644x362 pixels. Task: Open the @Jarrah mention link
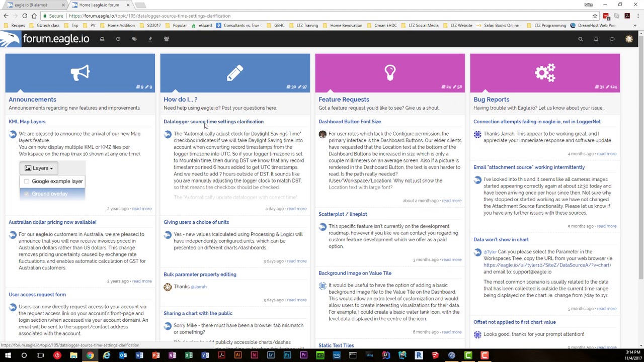[199, 287]
